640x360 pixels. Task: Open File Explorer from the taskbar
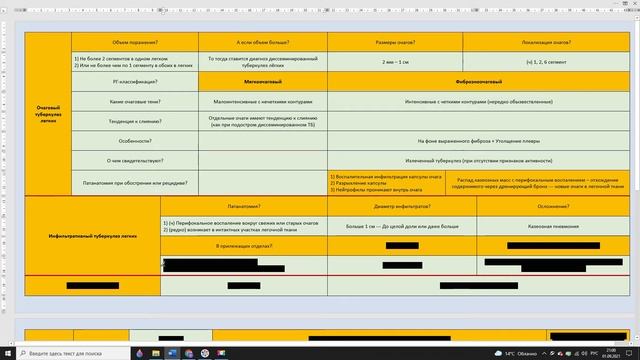point(156,353)
